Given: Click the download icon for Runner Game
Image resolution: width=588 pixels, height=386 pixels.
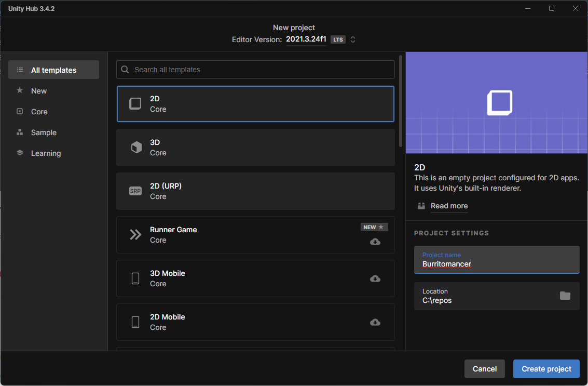Looking at the screenshot, I should (x=375, y=242).
